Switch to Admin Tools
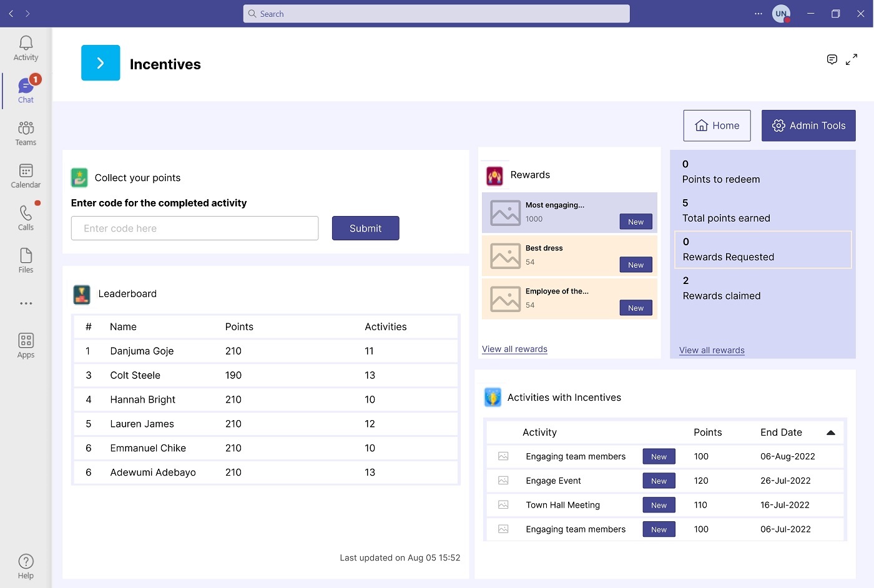 [808, 125]
